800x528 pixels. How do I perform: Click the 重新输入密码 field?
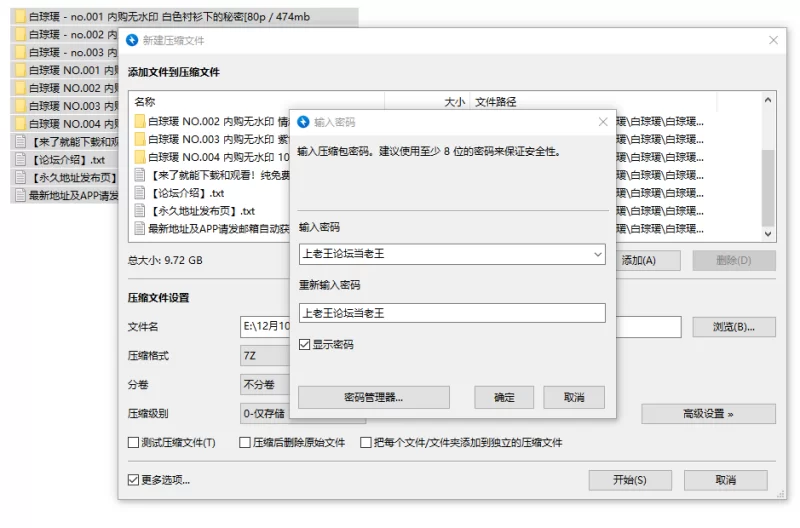[x=452, y=313]
